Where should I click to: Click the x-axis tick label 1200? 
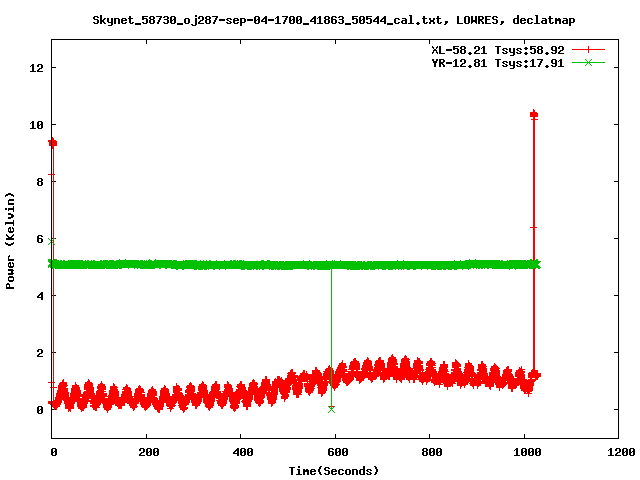coord(621,452)
